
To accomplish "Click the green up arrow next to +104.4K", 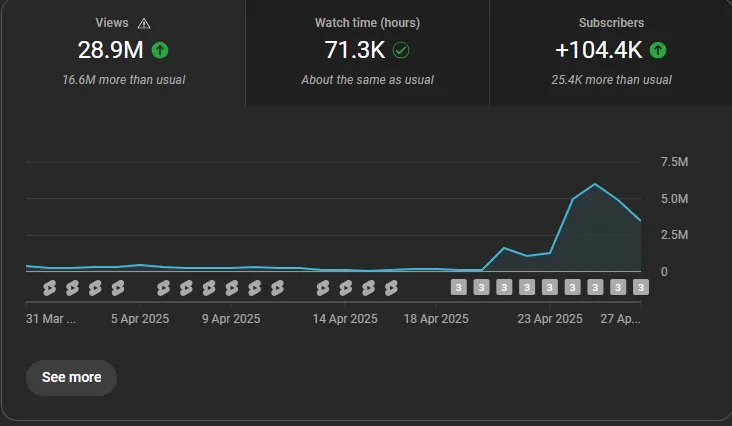I will coord(658,50).
